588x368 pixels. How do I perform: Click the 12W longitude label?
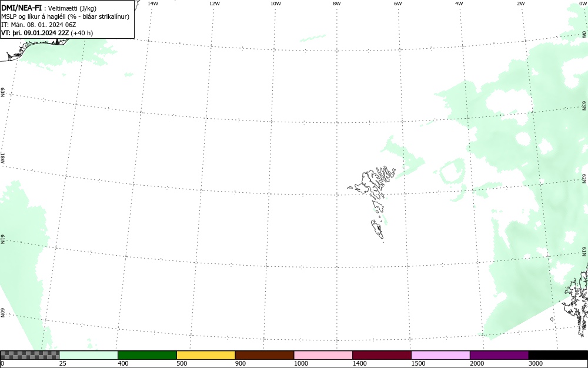tap(215, 4)
